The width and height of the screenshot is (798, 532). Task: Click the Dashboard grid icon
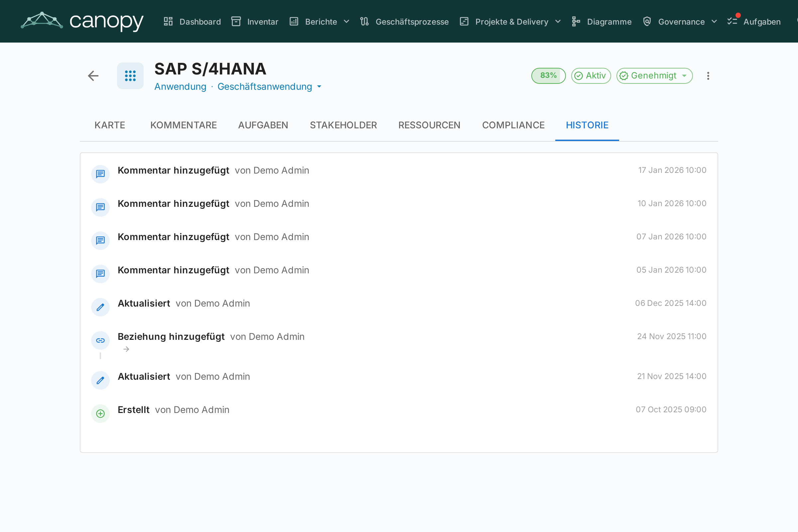point(168,21)
